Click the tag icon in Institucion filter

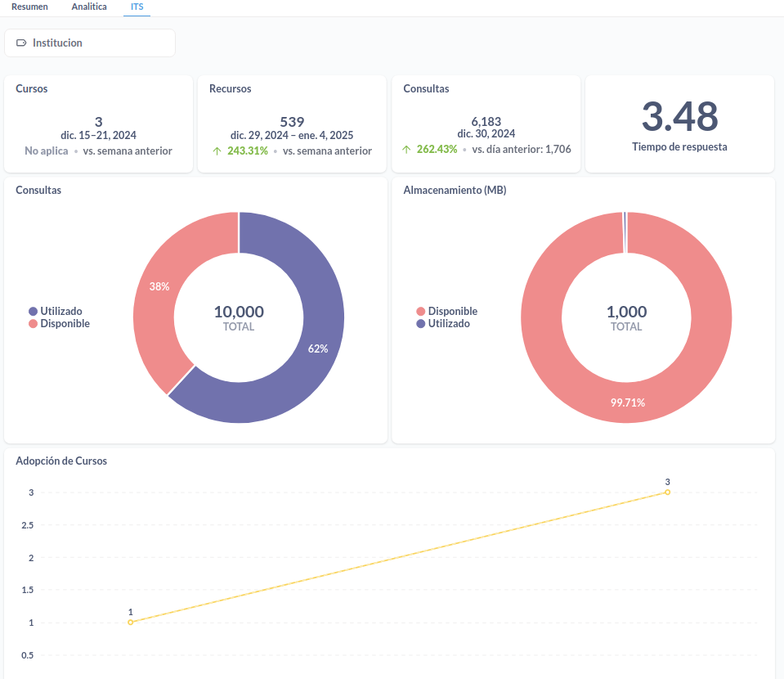click(x=21, y=43)
